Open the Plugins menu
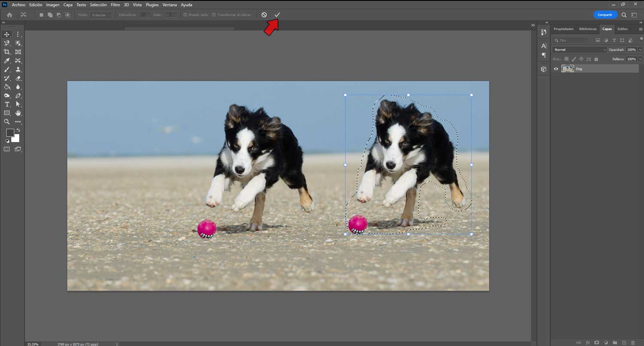Screen dimensions: 644x346 tap(152, 5)
